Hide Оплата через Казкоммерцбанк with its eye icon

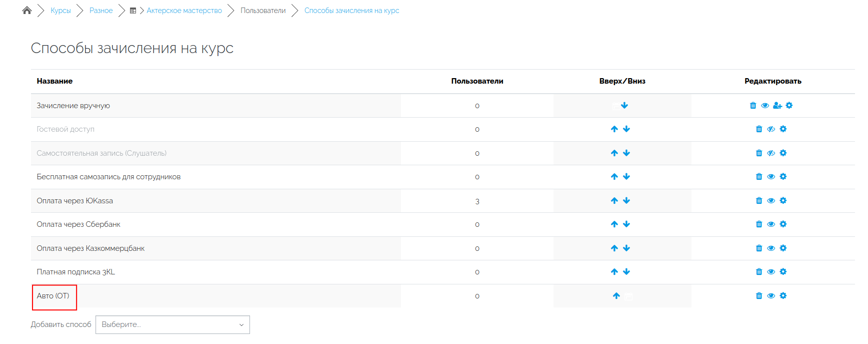pyautogui.click(x=771, y=248)
